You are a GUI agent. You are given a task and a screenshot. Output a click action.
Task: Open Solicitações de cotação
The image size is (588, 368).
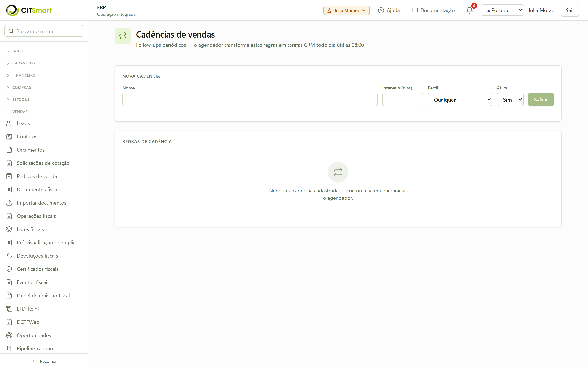[x=44, y=163]
